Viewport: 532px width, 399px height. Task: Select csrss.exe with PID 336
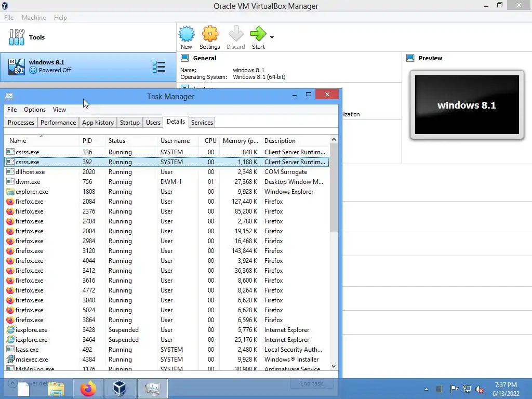coord(167,152)
